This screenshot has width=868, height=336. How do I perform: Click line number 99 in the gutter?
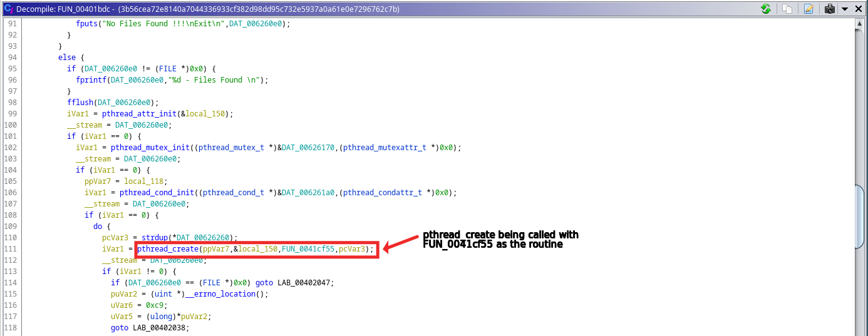tap(12, 114)
